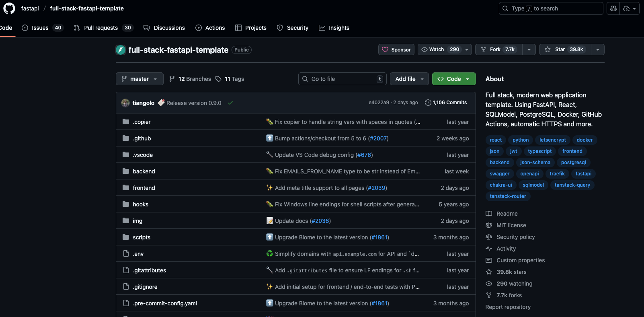Click the .gitignore file icon
This screenshot has width=644, height=317.
tap(126, 287)
